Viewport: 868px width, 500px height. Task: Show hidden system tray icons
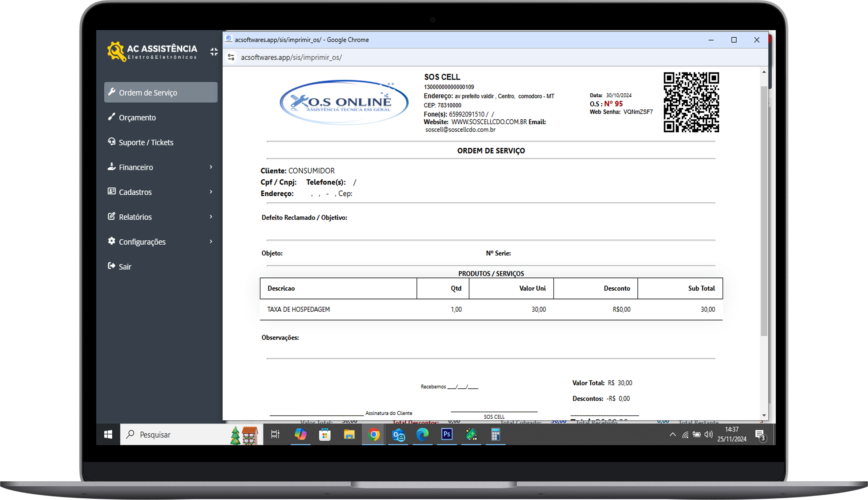pos(673,434)
